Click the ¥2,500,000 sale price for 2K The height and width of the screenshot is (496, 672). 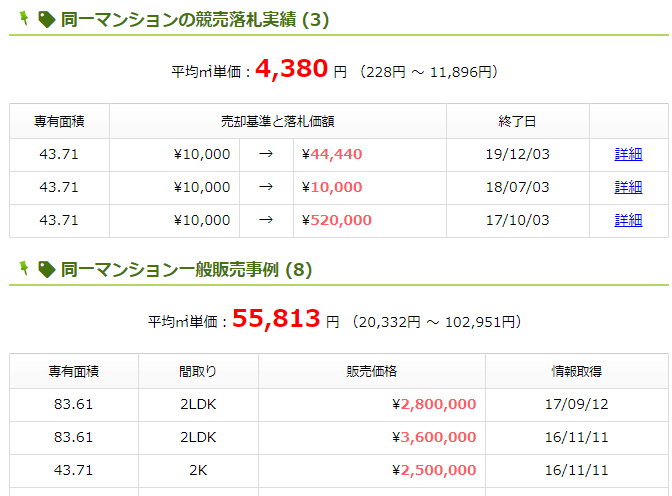(x=438, y=470)
